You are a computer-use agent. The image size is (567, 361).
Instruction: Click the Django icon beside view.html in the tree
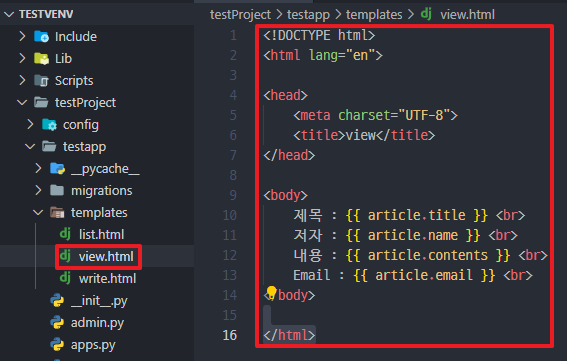[x=65, y=256]
